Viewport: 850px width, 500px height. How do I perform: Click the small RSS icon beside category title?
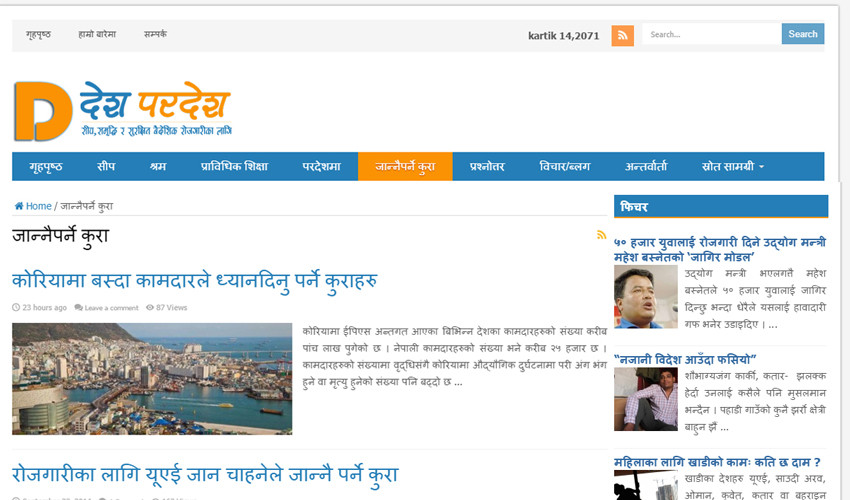pyautogui.click(x=601, y=235)
